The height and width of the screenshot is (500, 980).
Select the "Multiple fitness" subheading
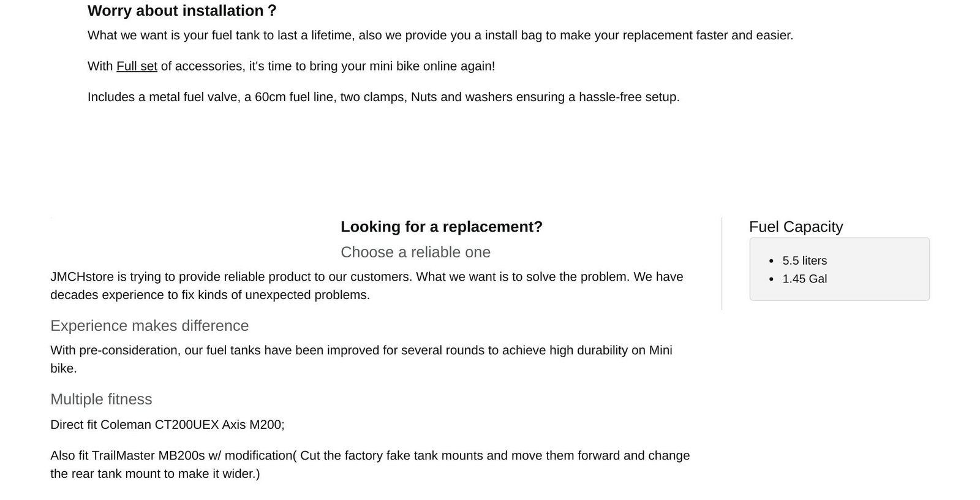tap(101, 400)
